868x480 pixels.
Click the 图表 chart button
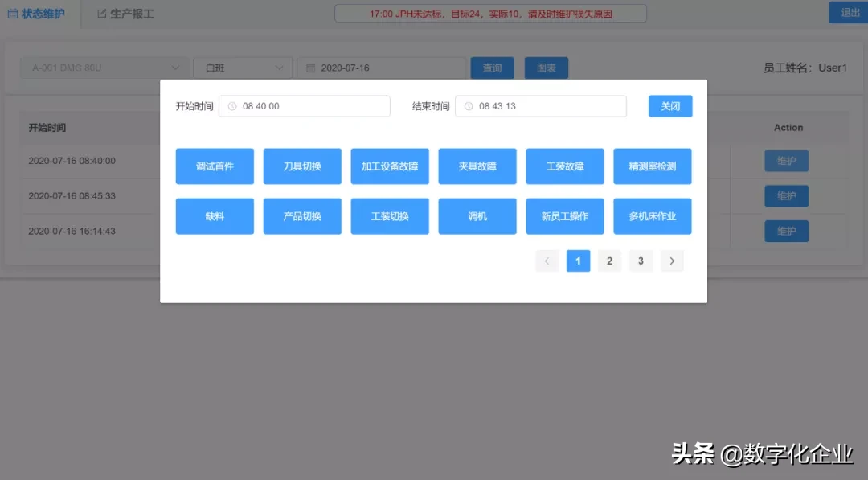(x=546, y=68)
